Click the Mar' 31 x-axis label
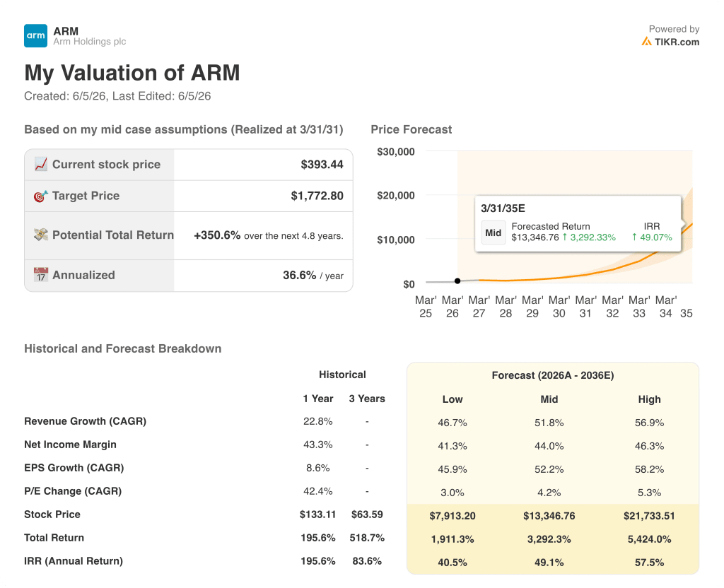 tap(585, 307)
